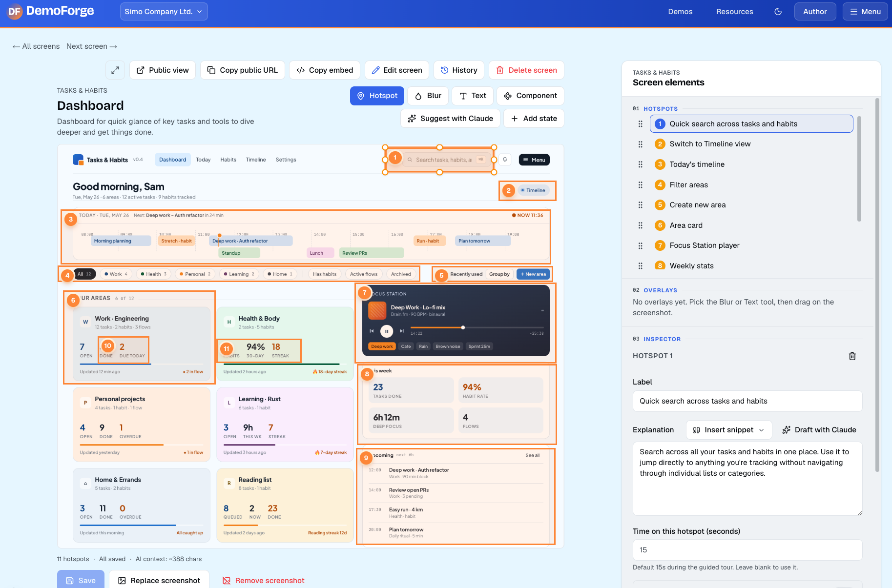Open Demos in top navigation
The width and height of the screenshot is (892, 588).
pos(680,12)
